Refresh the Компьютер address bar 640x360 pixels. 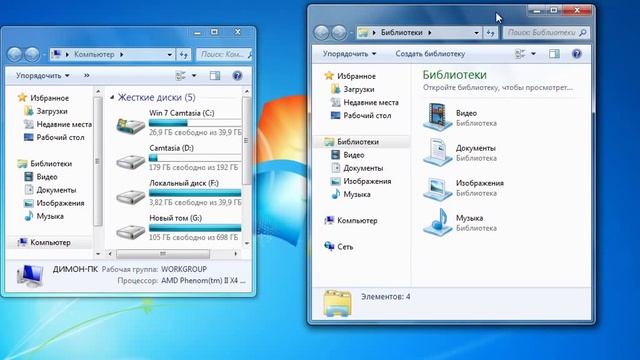184,54
